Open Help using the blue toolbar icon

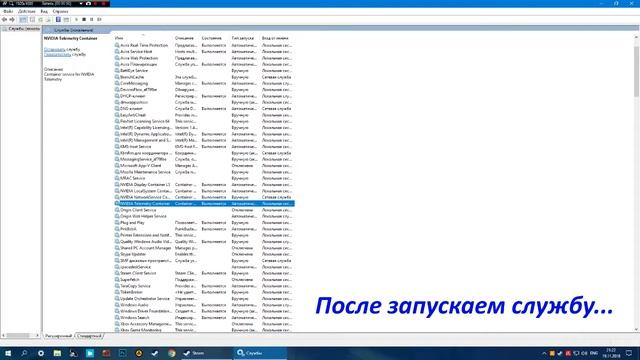coord(58,20)
